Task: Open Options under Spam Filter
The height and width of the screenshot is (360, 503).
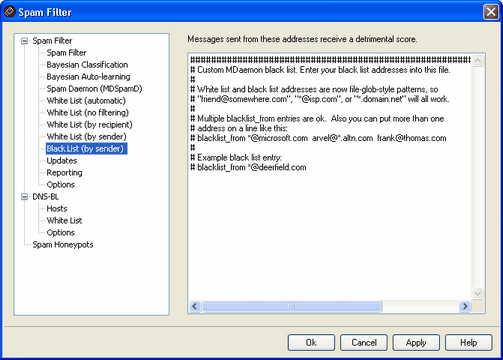Action: click(60, 185)
